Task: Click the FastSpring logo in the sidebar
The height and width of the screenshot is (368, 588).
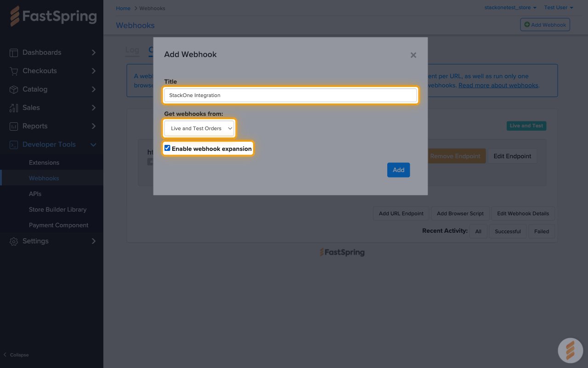Action: [53, 17]
